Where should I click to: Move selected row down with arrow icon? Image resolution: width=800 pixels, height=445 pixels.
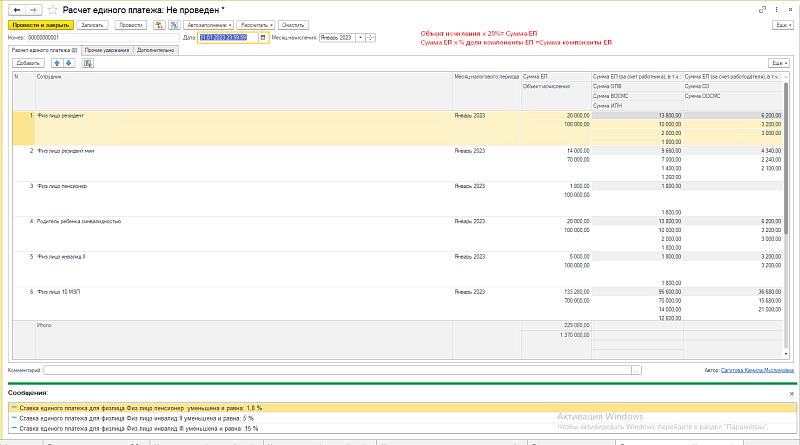coord(68,62)
